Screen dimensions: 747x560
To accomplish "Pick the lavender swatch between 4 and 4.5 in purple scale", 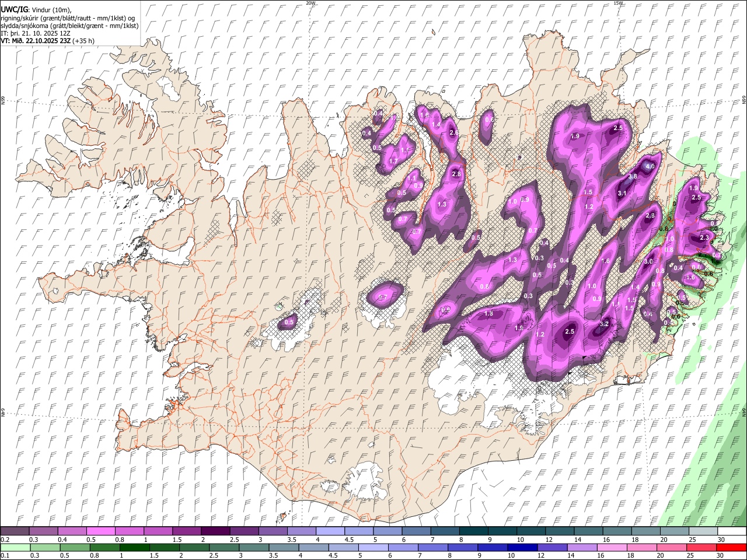I will [x=329, y=531].
